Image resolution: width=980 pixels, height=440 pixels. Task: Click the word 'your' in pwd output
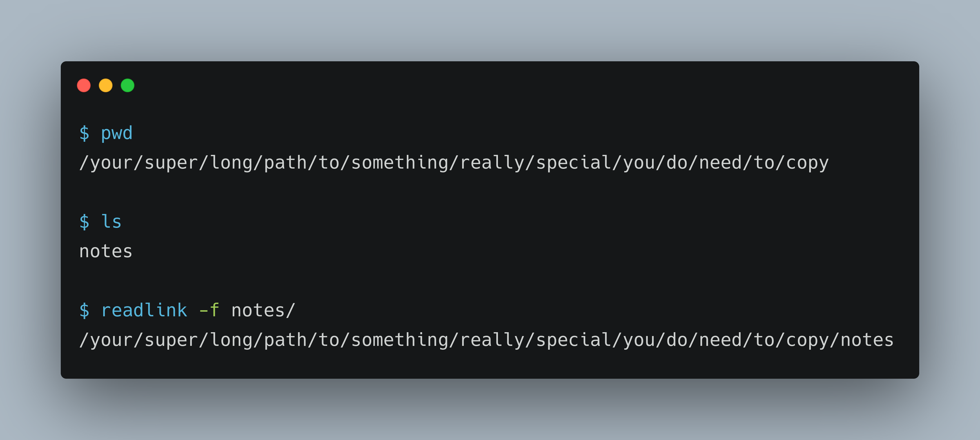[106, 163]
